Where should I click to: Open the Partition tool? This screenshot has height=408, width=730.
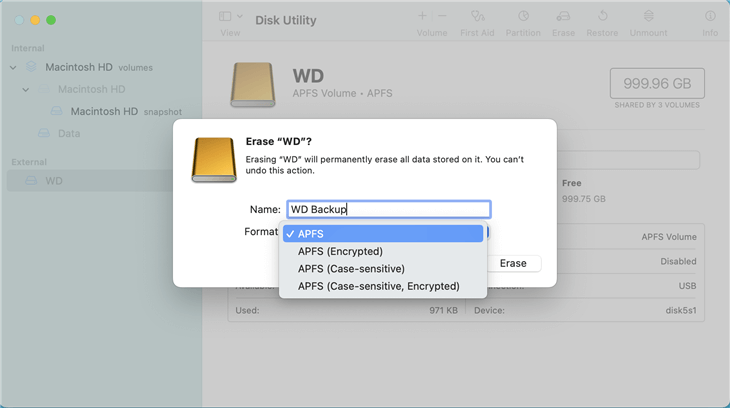[x=523, y=16]
